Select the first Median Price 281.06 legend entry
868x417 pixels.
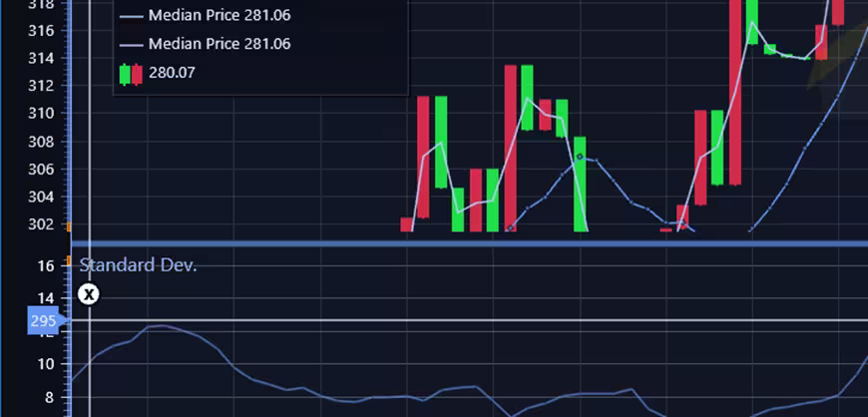pyautogui.click(x=205, y=16)
